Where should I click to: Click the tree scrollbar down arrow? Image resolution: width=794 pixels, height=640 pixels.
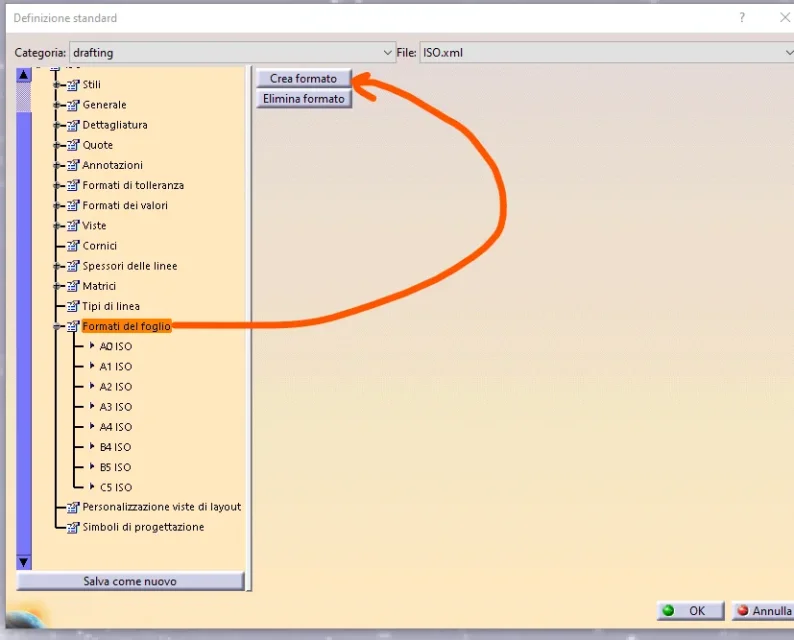click(24, 562)
